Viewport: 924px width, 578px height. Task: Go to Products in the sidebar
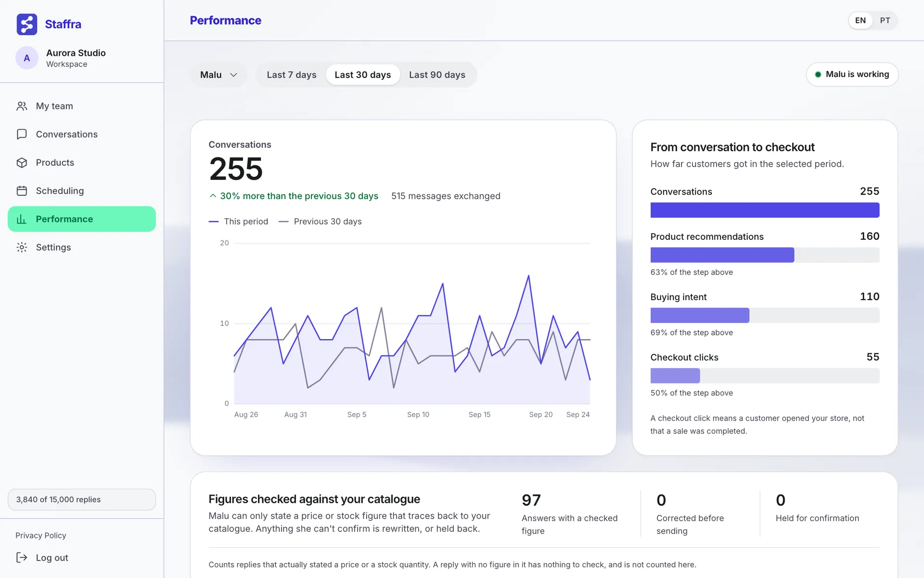pos(82,162)
